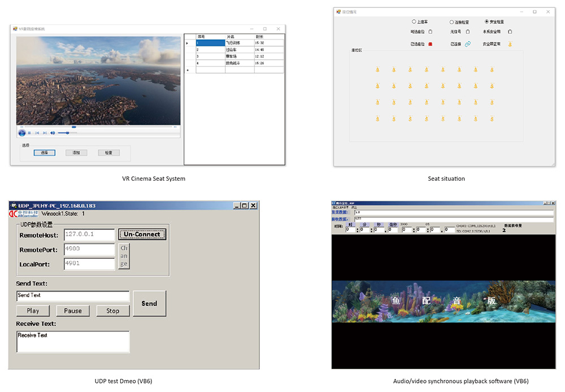Click the 分 minute field in playback software
Image resolution: width=565 pixels, height=392 pixels.
pos(364,229)
